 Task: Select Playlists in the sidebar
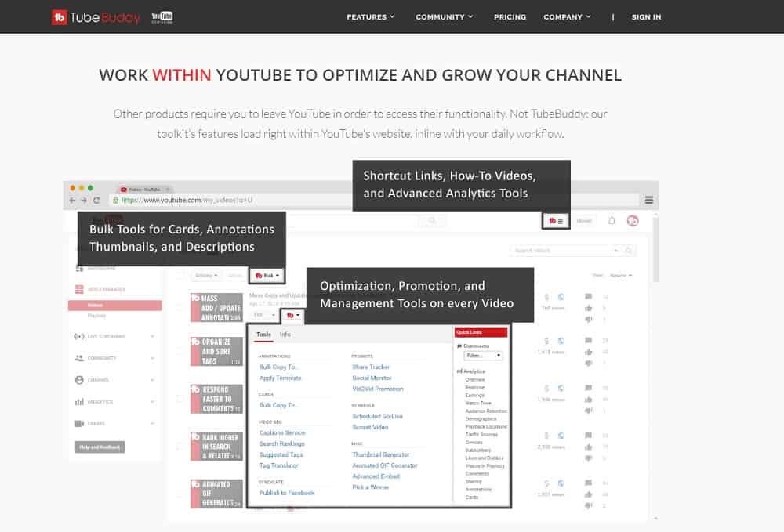96,316
